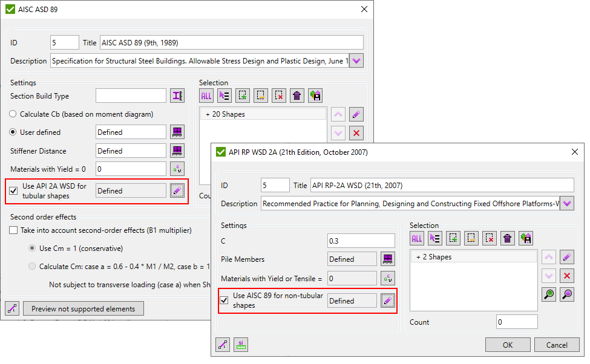This screenshot has width=590, height=364.
Task: Close the AISC ASD 89 dialog
Action: pyautogui.click(x=364, y=9)
